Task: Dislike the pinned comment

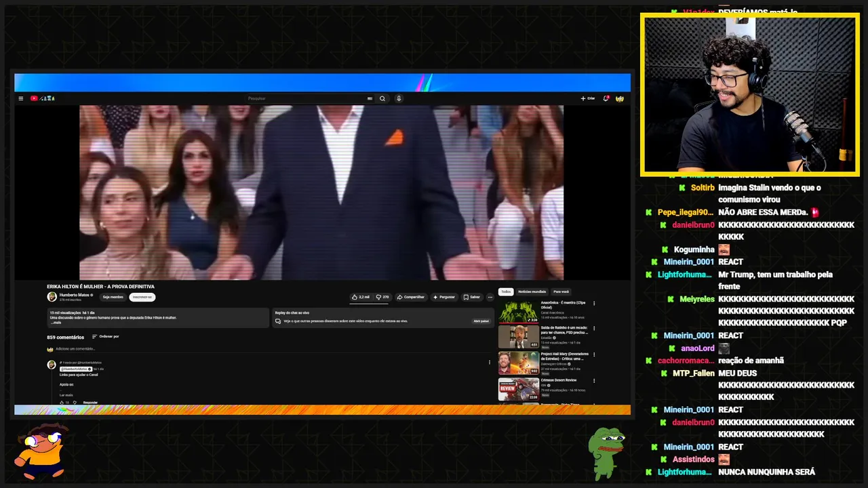Action: click(x=75, y=403)
